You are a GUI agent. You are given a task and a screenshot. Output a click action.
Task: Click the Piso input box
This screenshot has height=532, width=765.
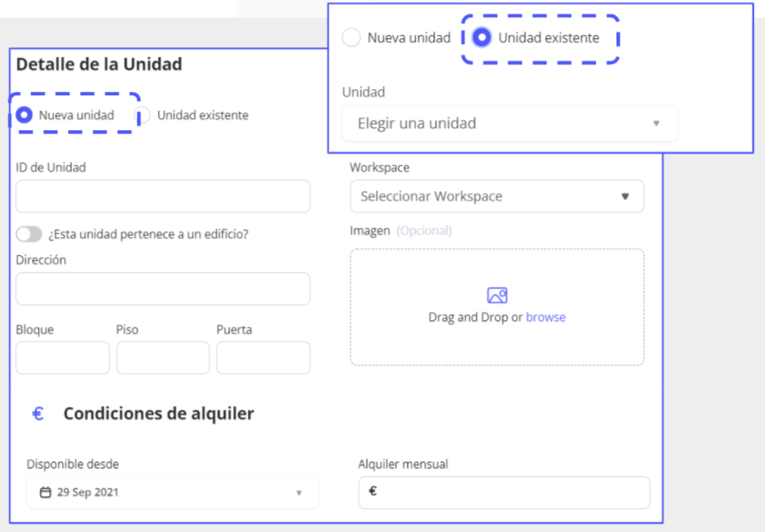pyautogui.click(x=162, y=358)
